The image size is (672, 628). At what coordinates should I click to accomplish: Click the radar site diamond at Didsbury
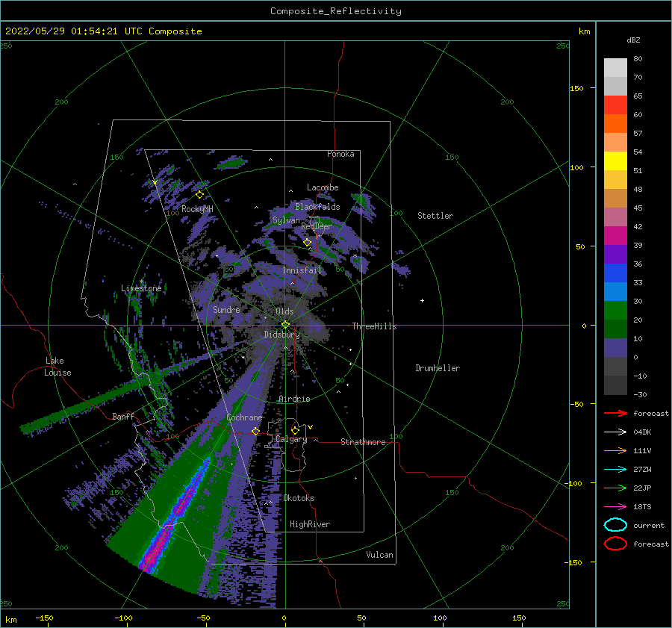point(285,325)
